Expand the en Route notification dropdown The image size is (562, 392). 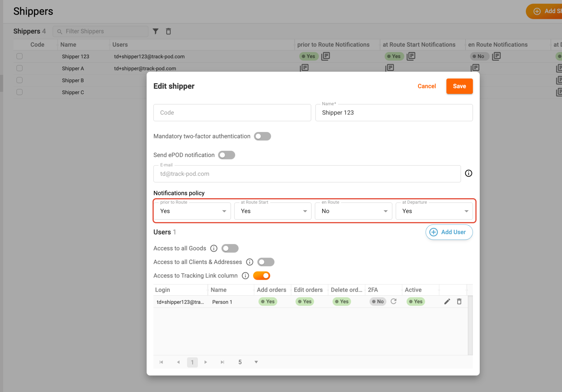(x=353, y=211)
